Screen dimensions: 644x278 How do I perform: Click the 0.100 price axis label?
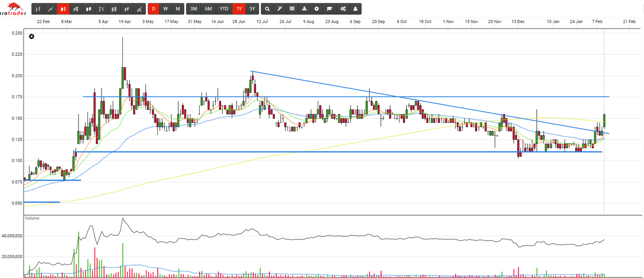(16, 160)
